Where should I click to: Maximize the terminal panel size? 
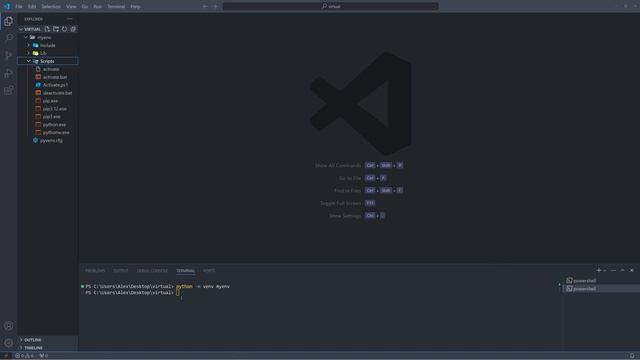tap(622, 270)
